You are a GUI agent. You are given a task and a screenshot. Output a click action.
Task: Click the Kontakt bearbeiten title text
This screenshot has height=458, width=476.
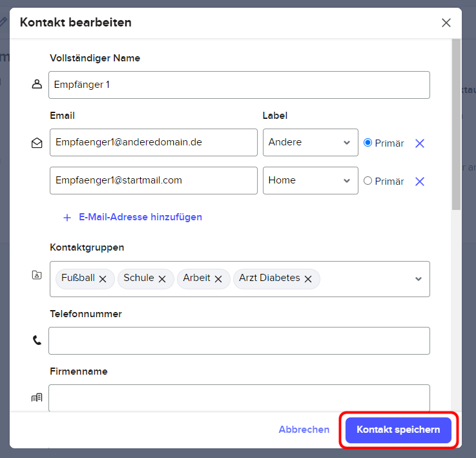pyautogui.click(x=76, y=23)
